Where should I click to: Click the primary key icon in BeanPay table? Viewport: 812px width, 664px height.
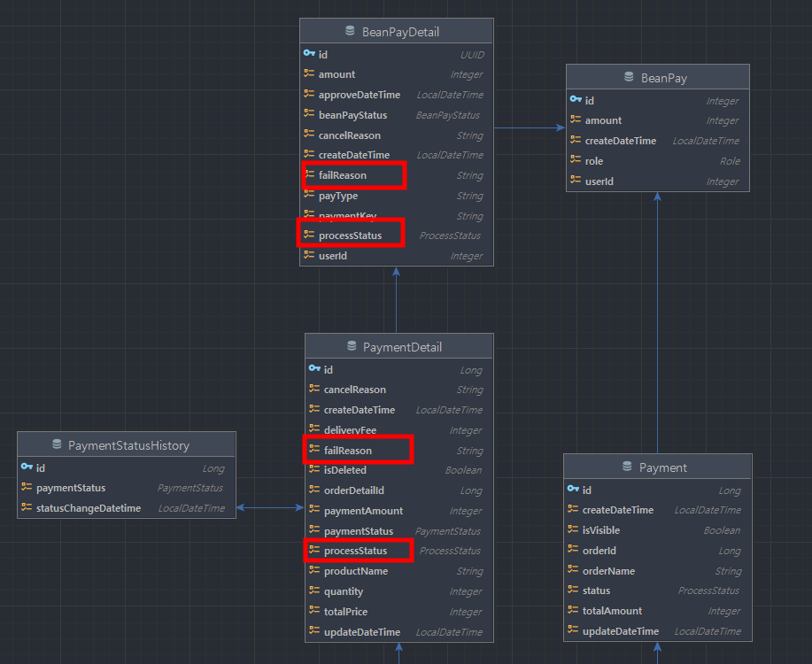(x=576, y=100)
